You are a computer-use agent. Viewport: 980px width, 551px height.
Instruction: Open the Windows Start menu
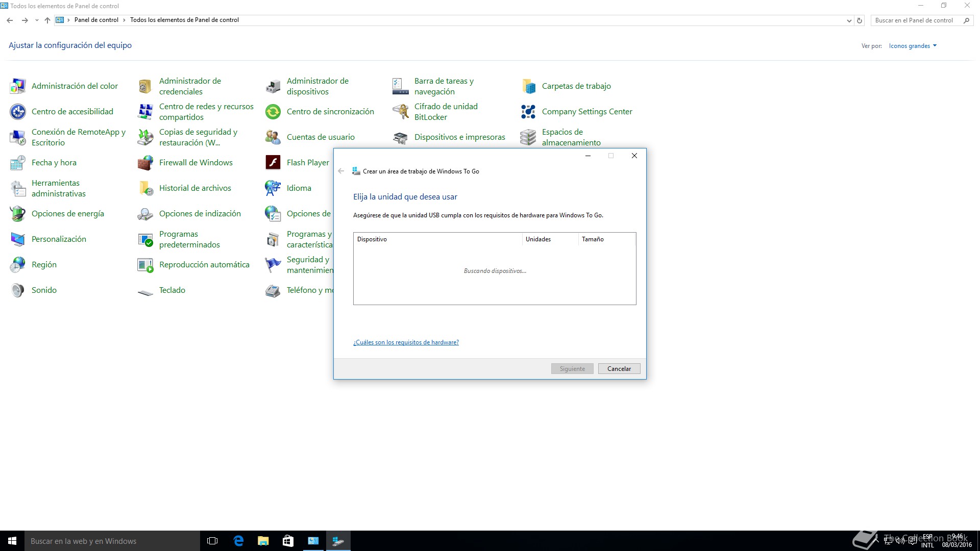tap(12, 541)
